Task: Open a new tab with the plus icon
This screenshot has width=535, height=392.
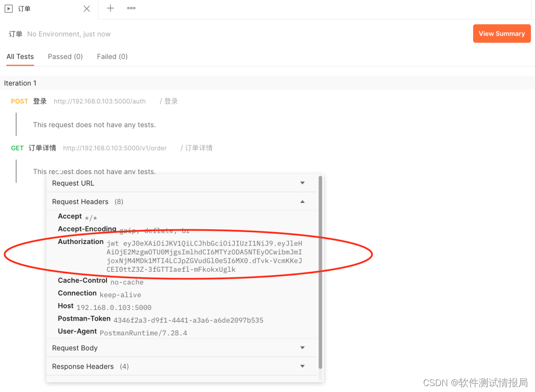Action: point(110,8)
